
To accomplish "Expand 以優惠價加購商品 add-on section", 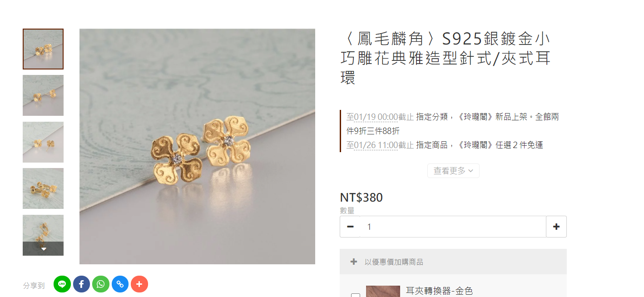I will (453, 262).
